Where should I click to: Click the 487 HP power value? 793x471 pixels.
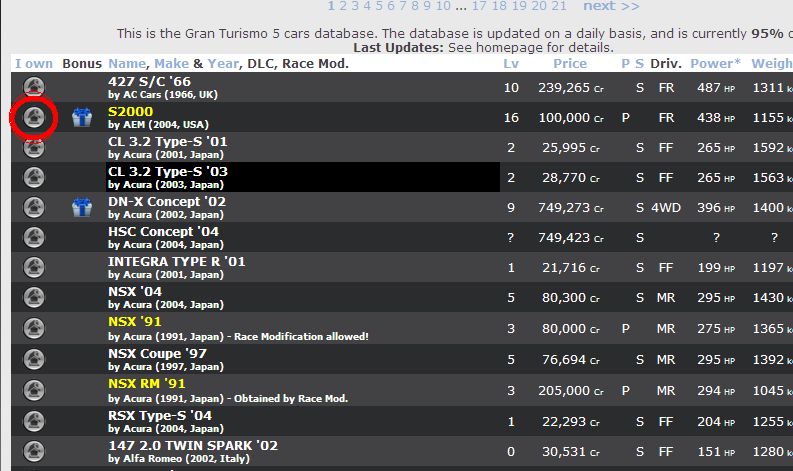(716, 88)
